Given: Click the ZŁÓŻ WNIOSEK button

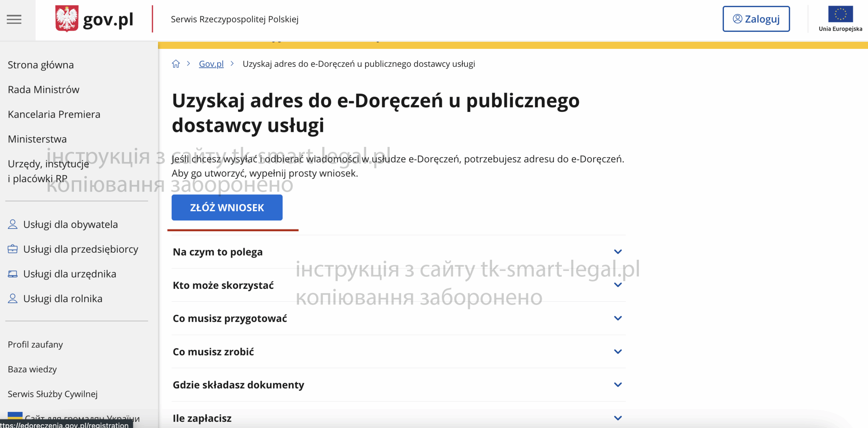Looking at the screenshot, I should tap(226, 207).
